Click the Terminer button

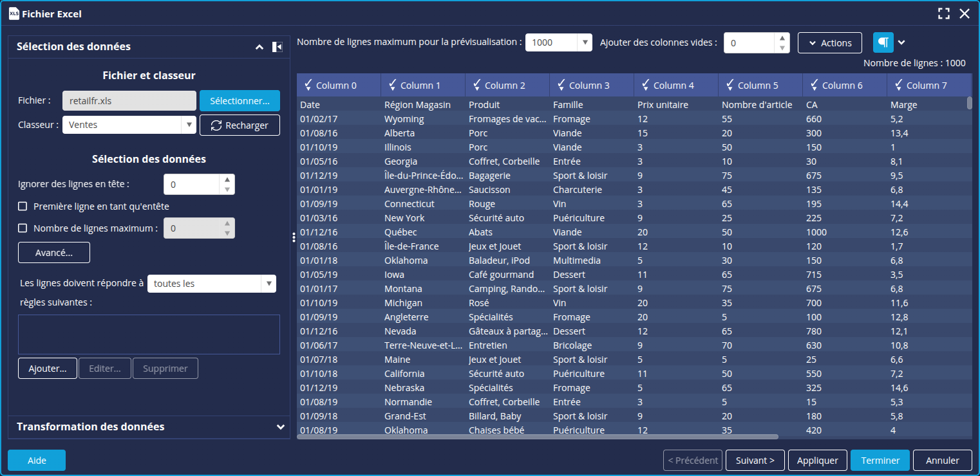point(880,461)
